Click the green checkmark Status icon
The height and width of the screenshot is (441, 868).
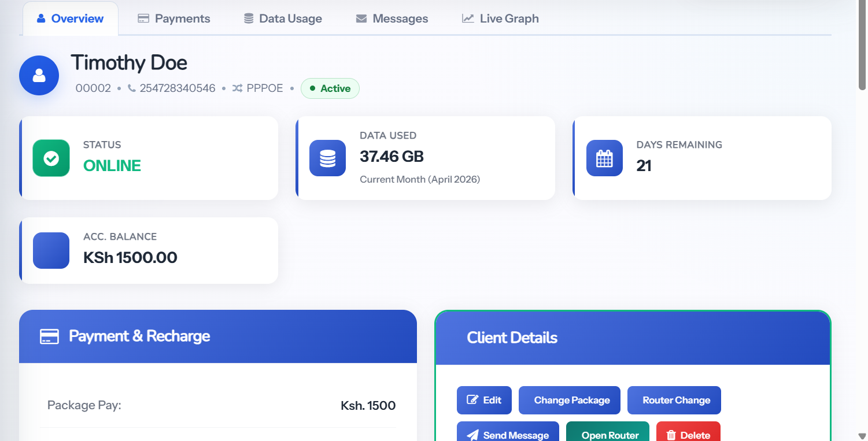[51, 158]
